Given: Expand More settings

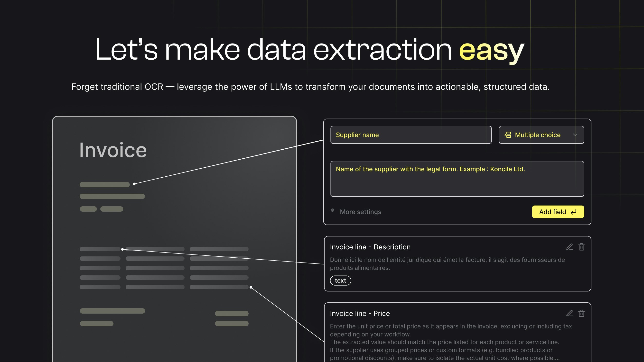Looking at the screenshot, I should click(360, 212).
